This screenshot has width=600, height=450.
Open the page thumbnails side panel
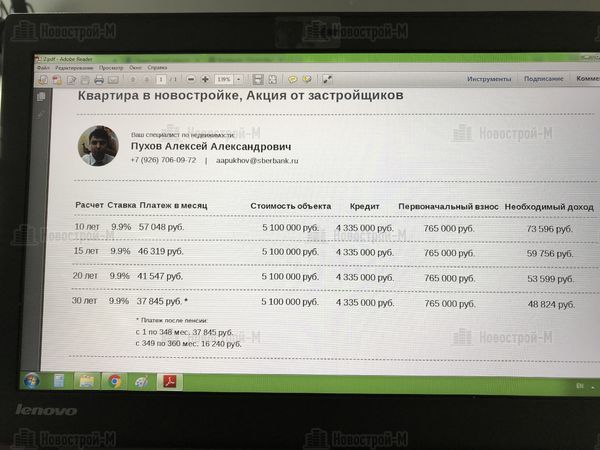point(41,97)
